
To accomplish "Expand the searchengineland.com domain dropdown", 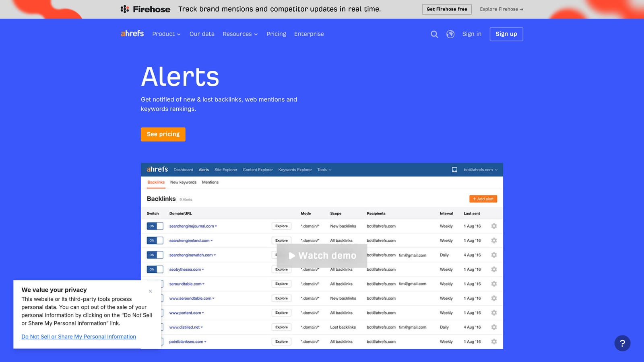I will click(212, 241).
